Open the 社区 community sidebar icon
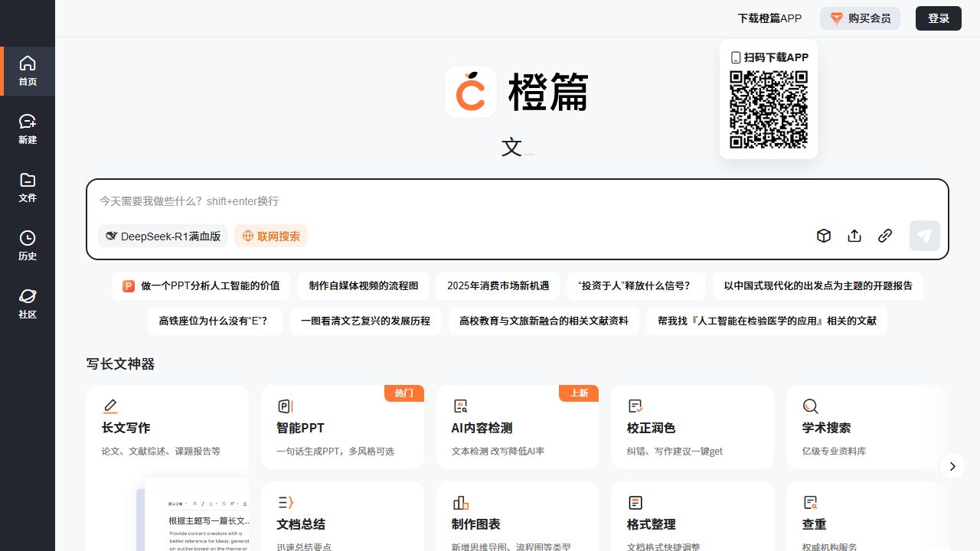The image size is (980, 551). (28, 296)
